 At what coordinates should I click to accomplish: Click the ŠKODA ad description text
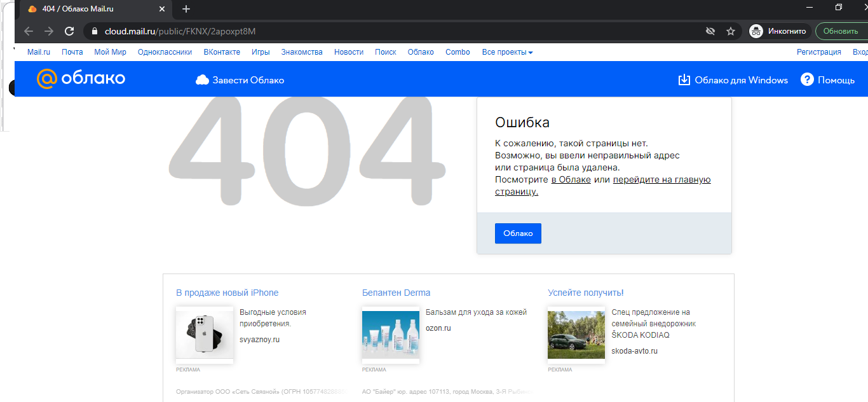[x=653, y=324]
